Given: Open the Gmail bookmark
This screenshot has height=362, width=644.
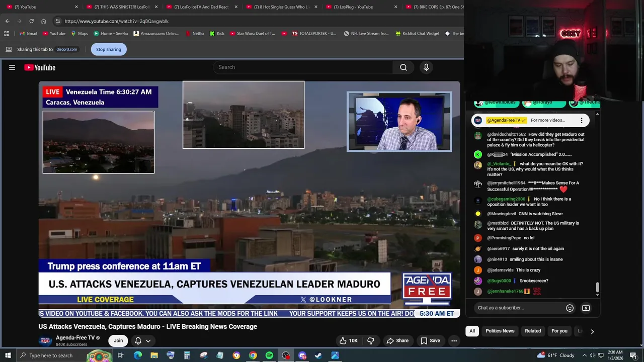Looking at the screenshot, I should tap(27, 34).
